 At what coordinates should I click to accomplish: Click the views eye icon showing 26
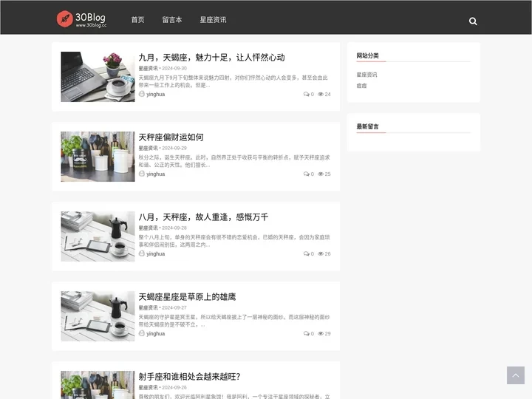[321, 253]
